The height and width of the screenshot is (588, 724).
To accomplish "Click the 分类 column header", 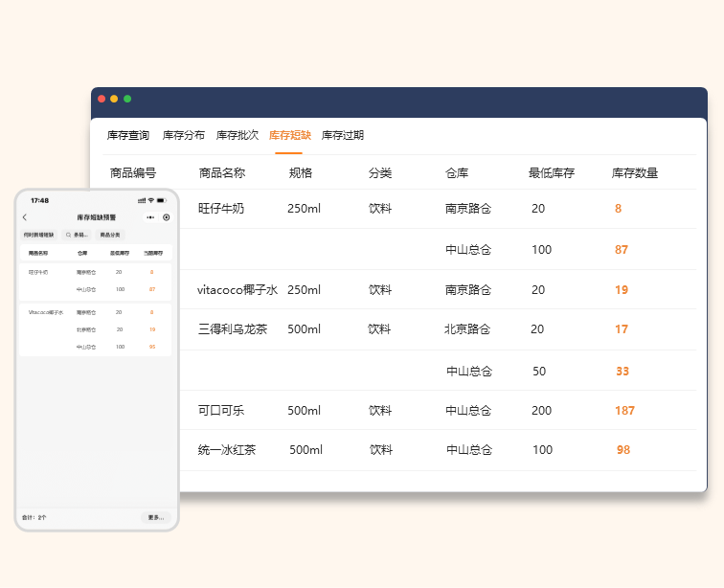I will coord(380,173).
